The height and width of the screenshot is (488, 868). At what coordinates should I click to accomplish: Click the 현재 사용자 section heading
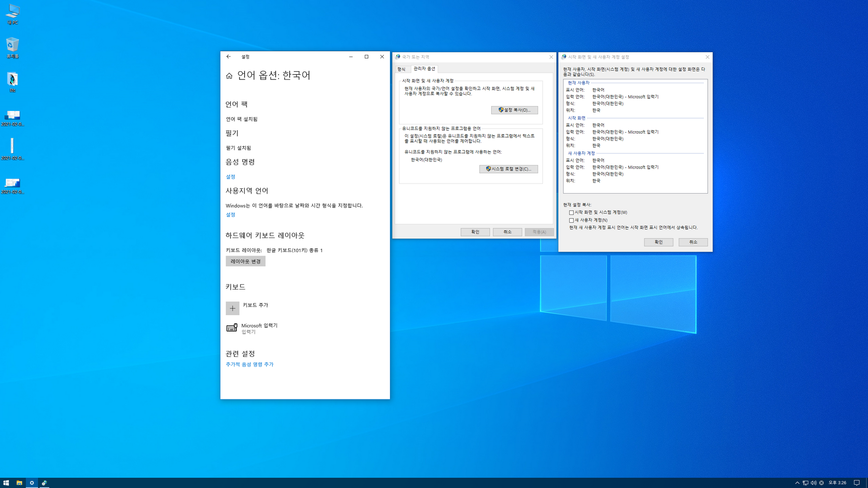(578, 83)
